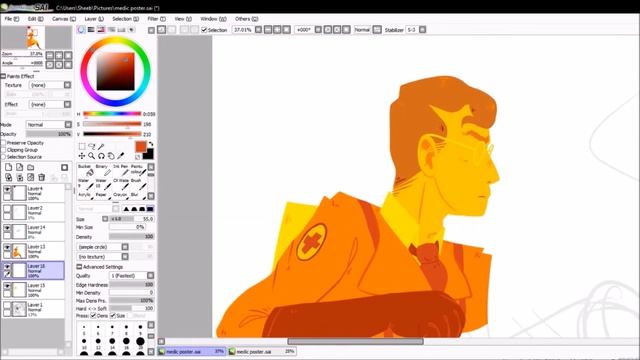Toggle visibility of Layer4
Screen dimensions: 640x360
point(7,189)
